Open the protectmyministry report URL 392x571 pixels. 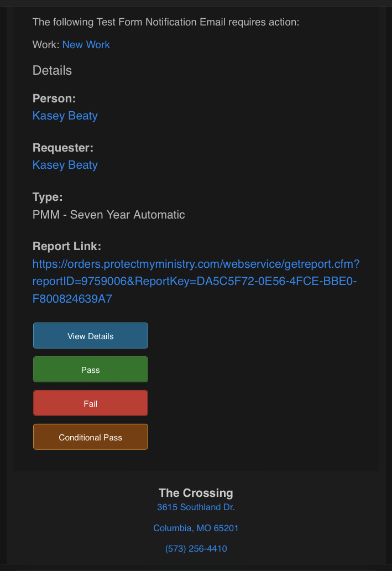click(x=196, y=281)
